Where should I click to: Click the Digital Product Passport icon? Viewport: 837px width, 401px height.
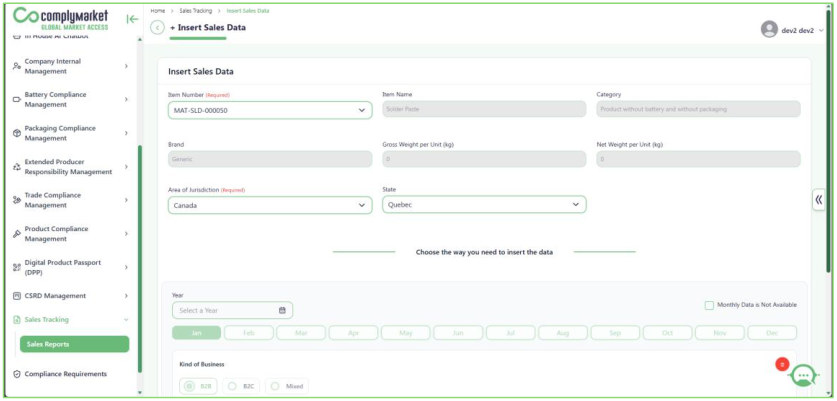click(17, 268)
